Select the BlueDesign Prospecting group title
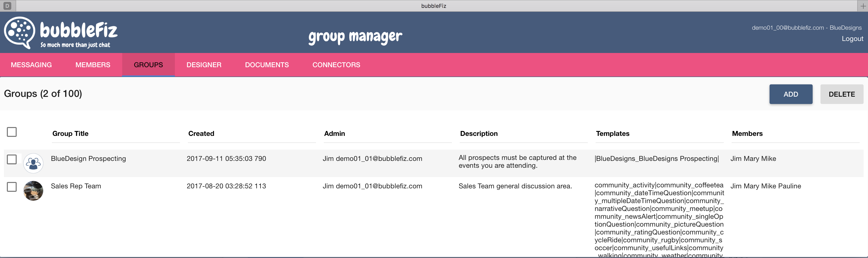The image size is (868, 258). coord(88,158)
